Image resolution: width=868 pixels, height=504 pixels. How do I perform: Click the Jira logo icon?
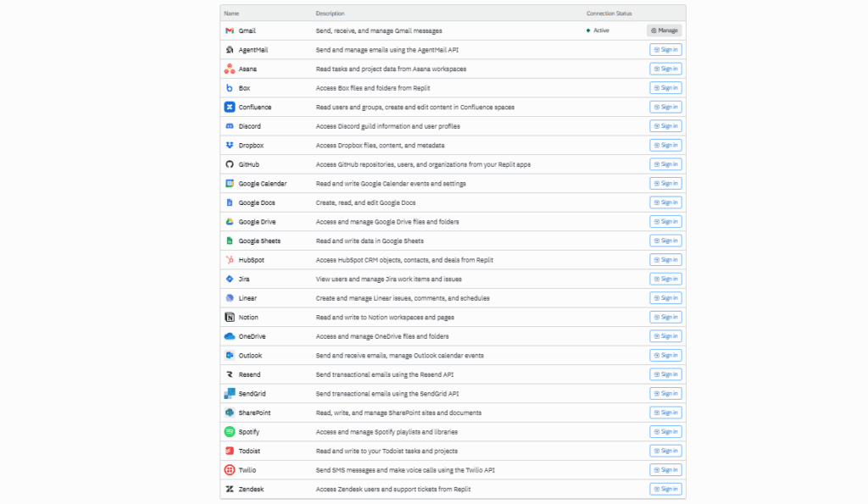229,279
